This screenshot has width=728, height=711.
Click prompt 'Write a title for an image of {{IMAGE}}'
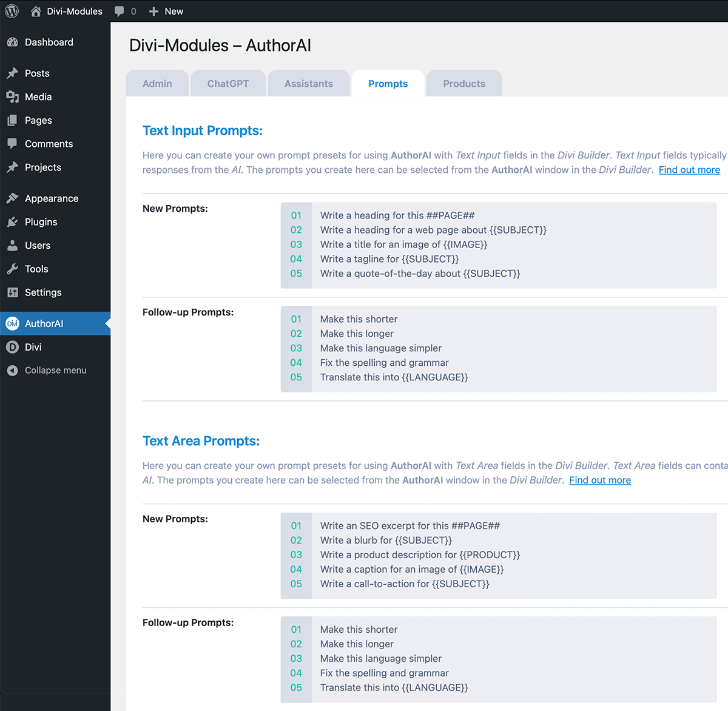click(x=403, y=244)
